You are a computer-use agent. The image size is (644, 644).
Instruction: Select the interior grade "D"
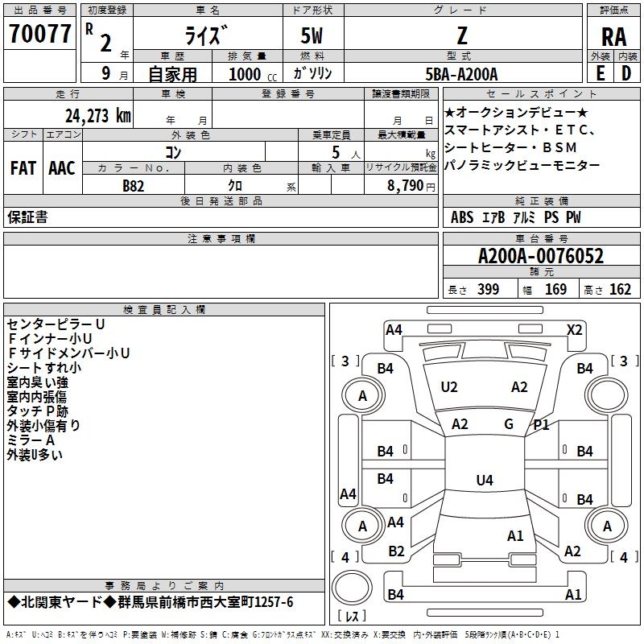pyautogui.click(x=626, y=73)
